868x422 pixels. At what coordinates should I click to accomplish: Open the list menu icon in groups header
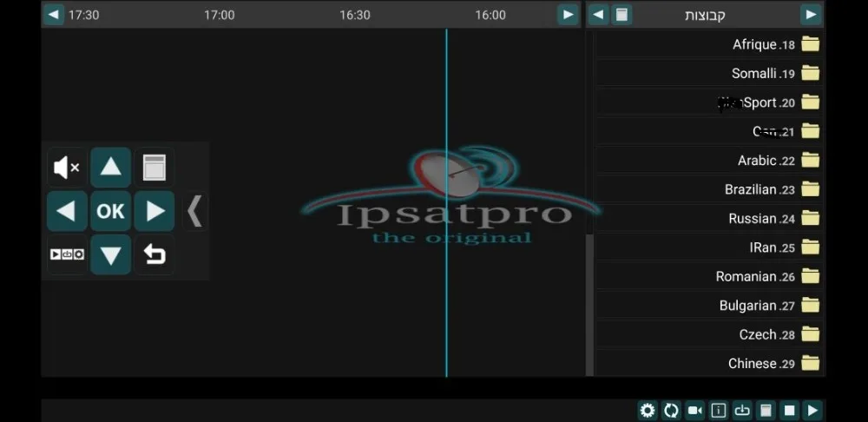[621, 15]
